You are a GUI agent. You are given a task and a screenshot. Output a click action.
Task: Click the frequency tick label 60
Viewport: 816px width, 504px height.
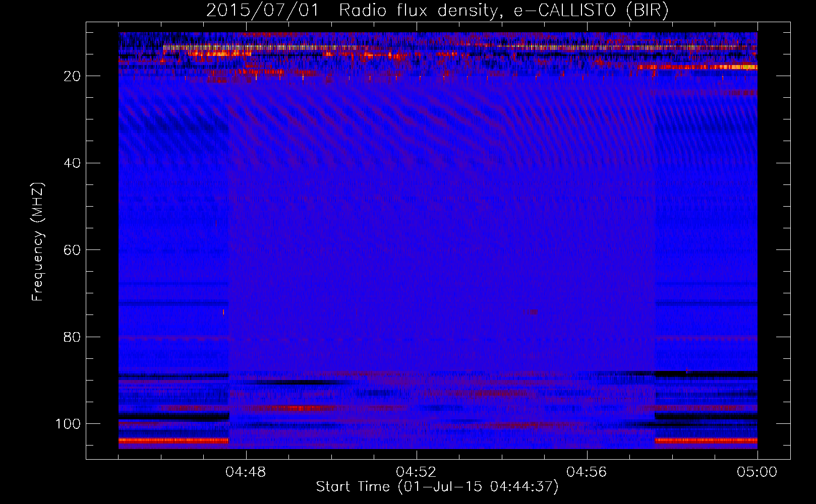point(73,250)
